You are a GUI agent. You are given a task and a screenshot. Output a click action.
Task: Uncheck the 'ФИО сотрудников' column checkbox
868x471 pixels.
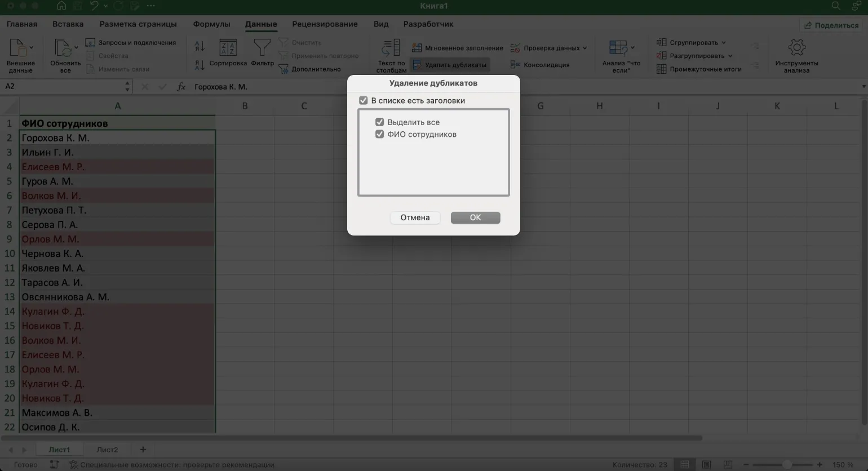click(379, 134)
